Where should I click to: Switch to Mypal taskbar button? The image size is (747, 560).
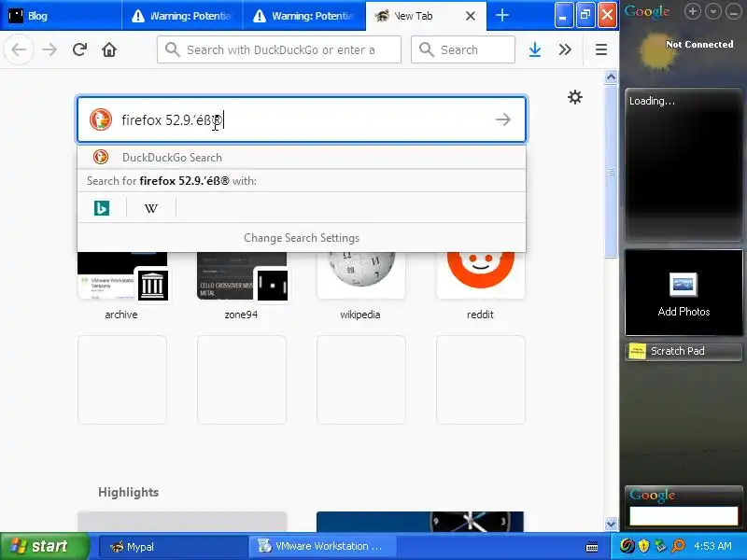[173, 546]
